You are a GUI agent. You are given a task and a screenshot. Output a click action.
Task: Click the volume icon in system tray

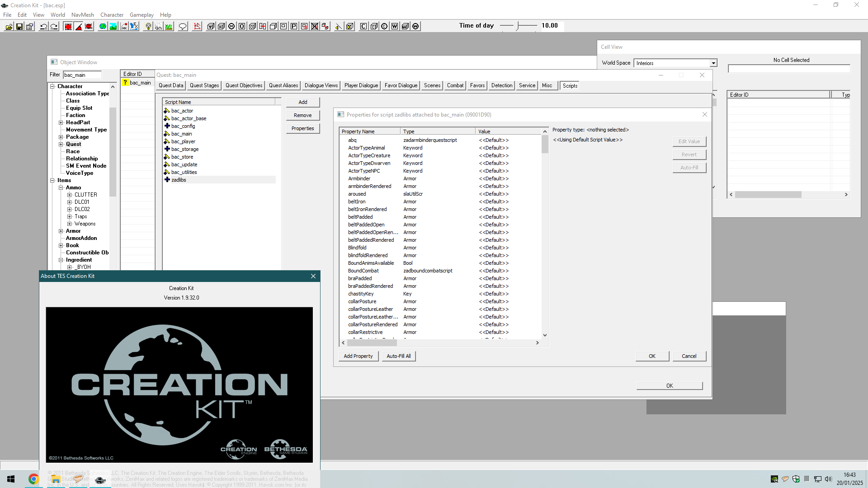tap(828, 479)
